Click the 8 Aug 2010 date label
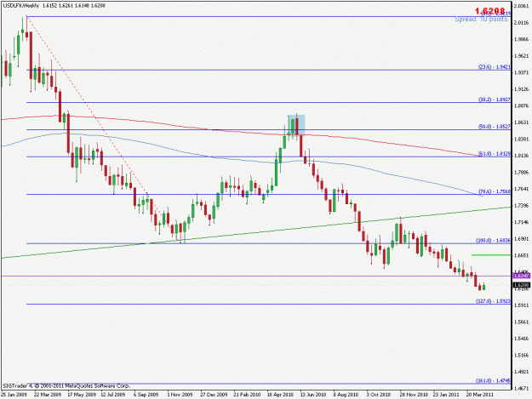Viewport: 532px width, 399px height. pos(346,395)
